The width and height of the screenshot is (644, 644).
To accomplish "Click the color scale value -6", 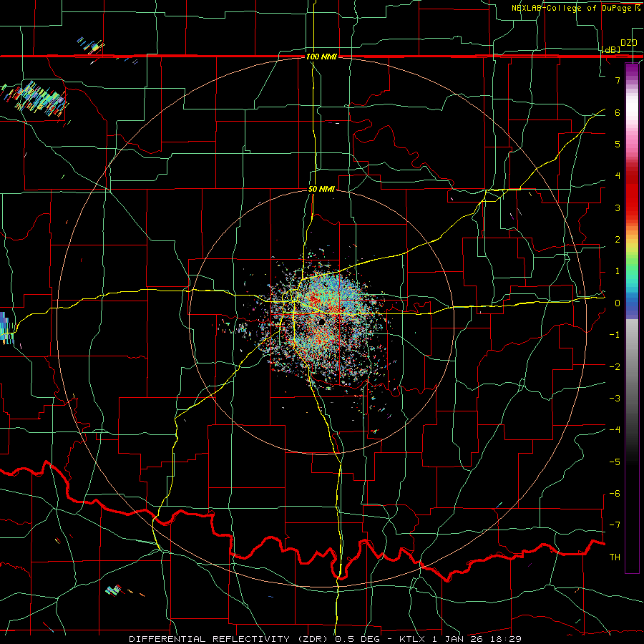I will pos(615,494).
